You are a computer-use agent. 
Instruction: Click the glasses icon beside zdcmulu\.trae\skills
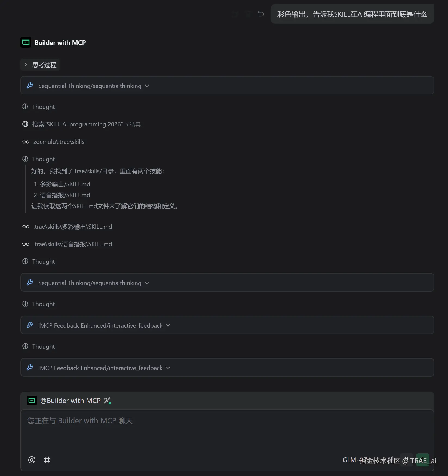26,142
